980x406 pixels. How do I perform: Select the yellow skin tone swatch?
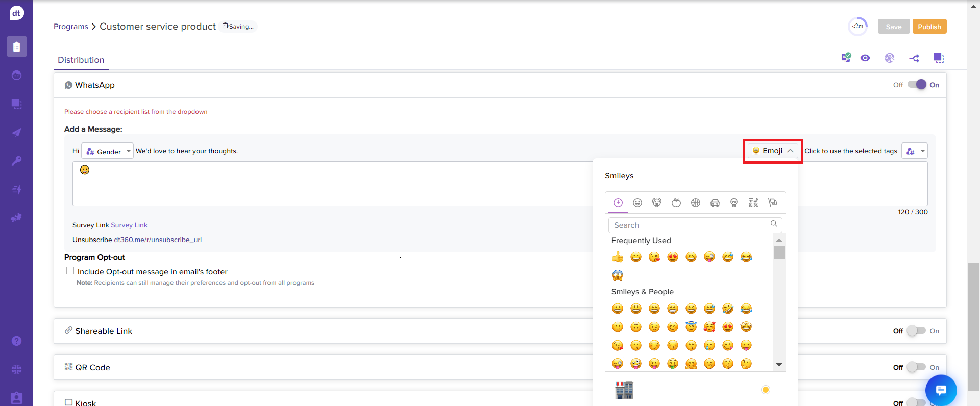coord(765,390)
